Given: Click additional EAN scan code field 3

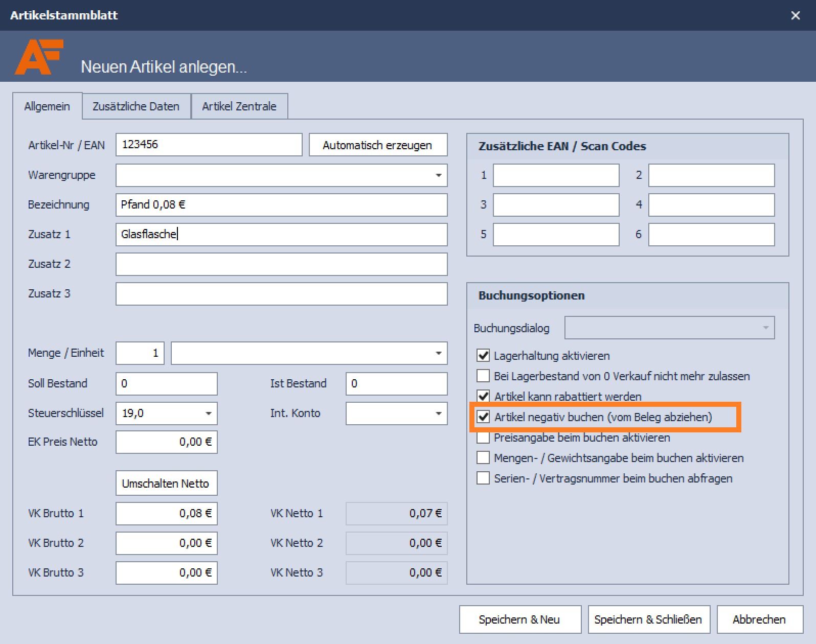Looking at the screenshot, I should [556, 205].
